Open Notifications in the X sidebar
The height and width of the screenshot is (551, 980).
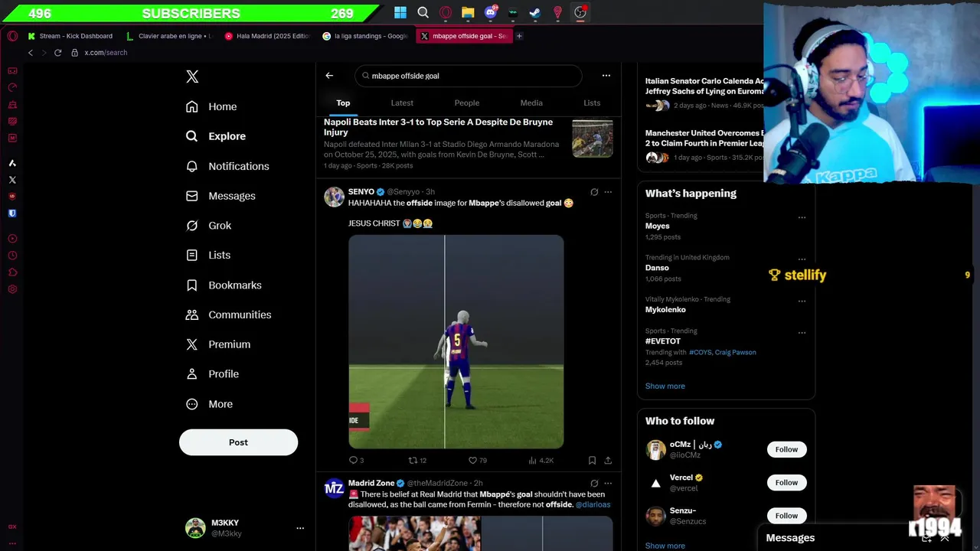click(228, 166)
